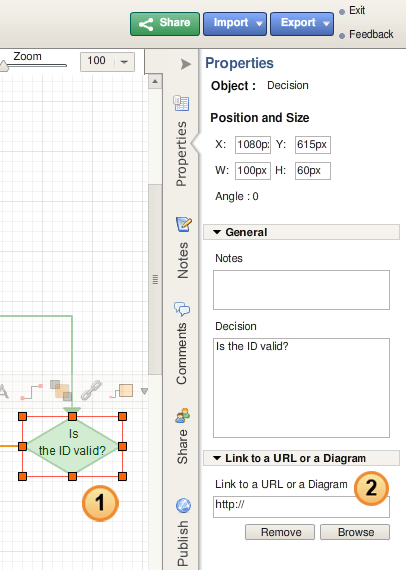This screenshot has width=406, height=570.
Task: Open the Import dropdown menu
Action: click(x=235, y=24)
